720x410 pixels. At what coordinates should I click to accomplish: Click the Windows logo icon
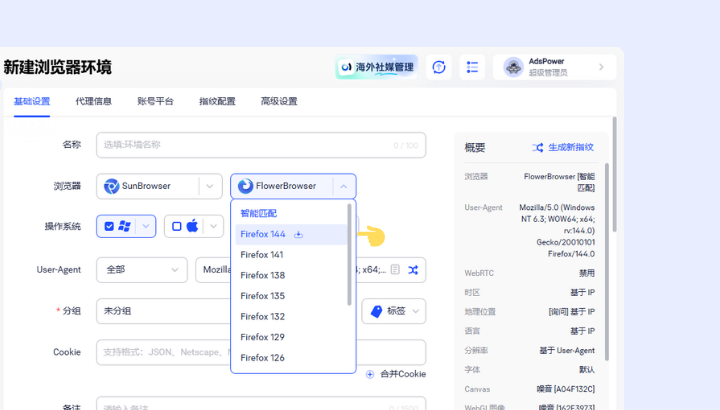124,226
